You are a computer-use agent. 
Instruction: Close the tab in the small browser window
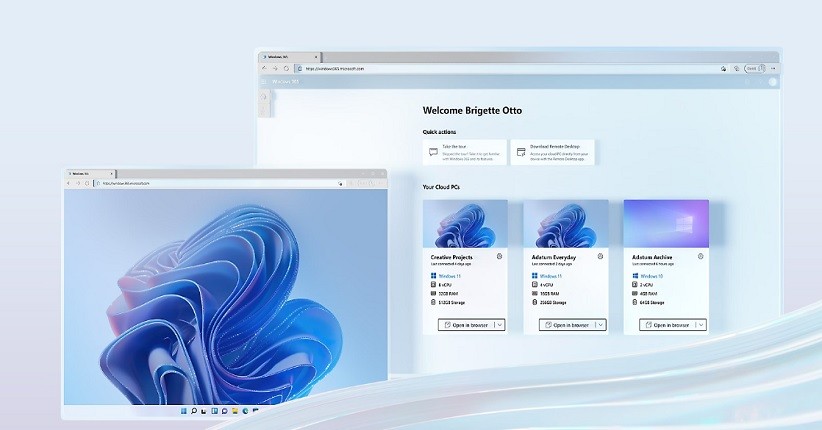(x=111, y=174)
